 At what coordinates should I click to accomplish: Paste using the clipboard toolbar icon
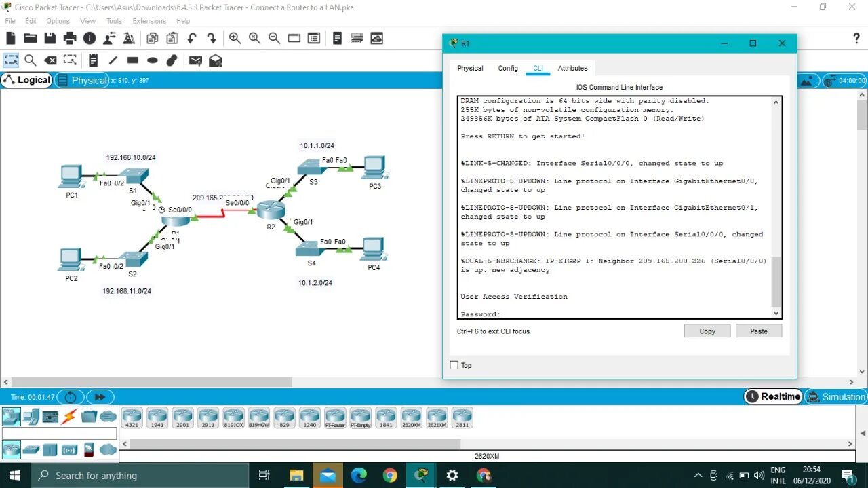(172, 39)
